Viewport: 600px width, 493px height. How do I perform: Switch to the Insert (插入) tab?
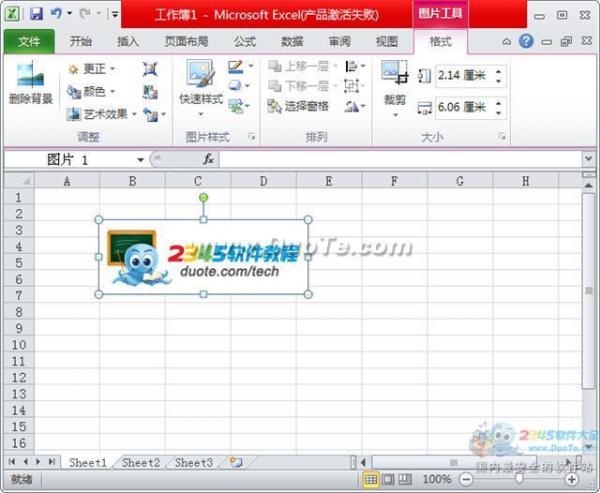(x=128, y=41)
